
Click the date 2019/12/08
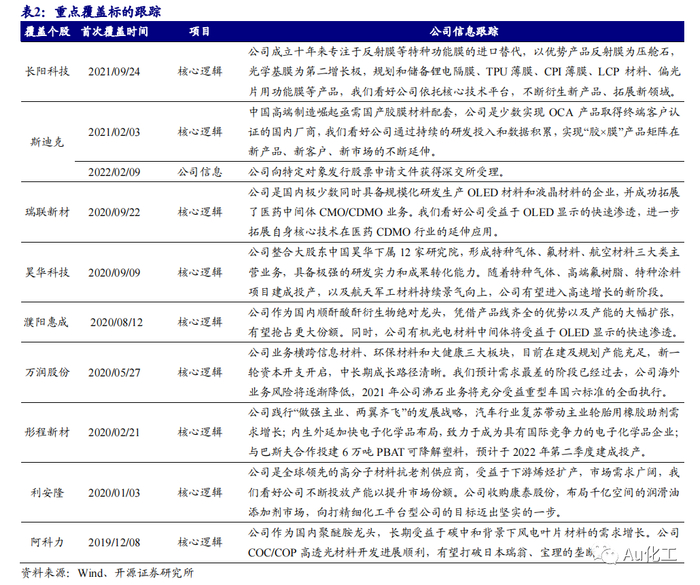114,543
